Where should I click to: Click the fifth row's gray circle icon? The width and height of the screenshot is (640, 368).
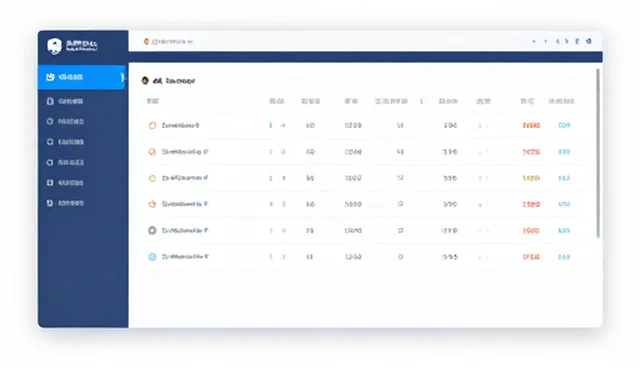pyautogui.click(x=152, y=231)
